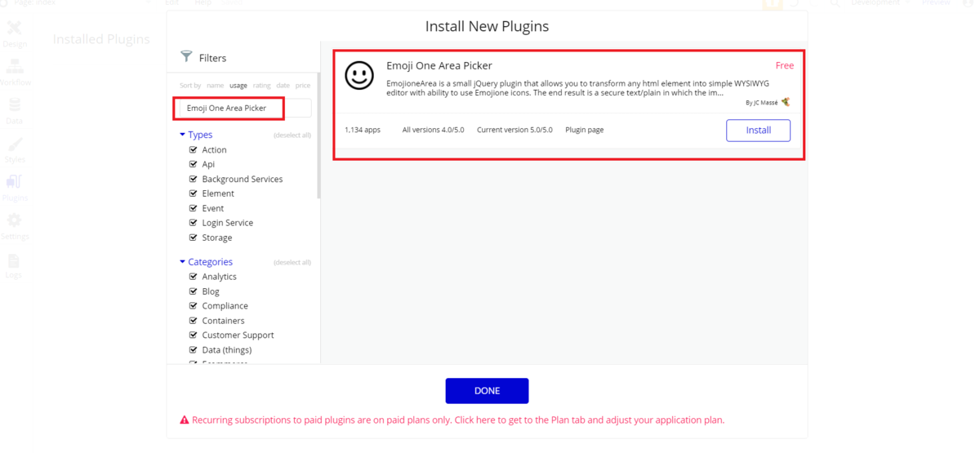Open the Workflow tab in the sidebar
The width and height of the screenshot is (980, 453).
click(15, 73)
